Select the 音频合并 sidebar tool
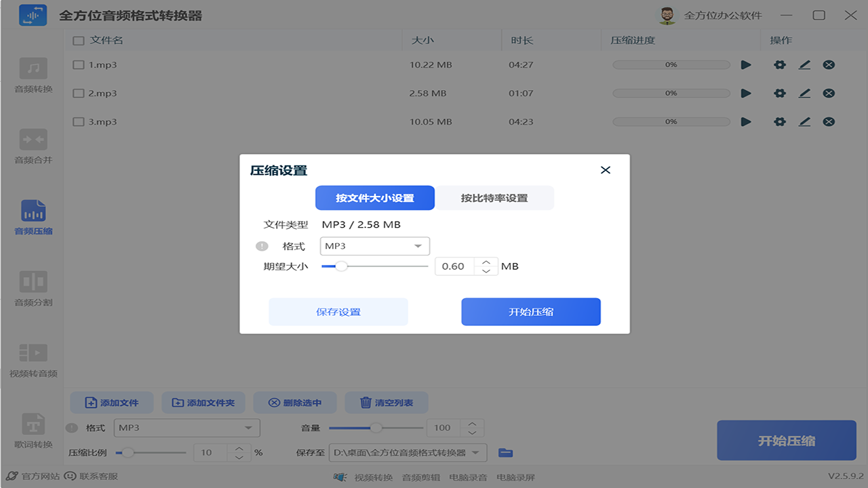This screenshot has height=488, width=868. pos(33,146)
